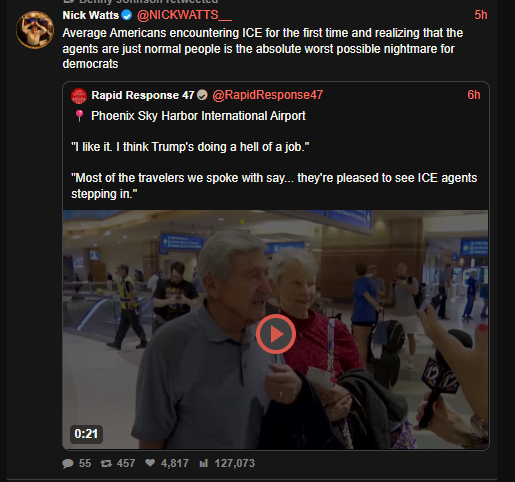The height and width of the screenshot is (482, 515).
Task: Open Nick Watts profile avatar
Action: pyautogui.click(x=35, y=30)
